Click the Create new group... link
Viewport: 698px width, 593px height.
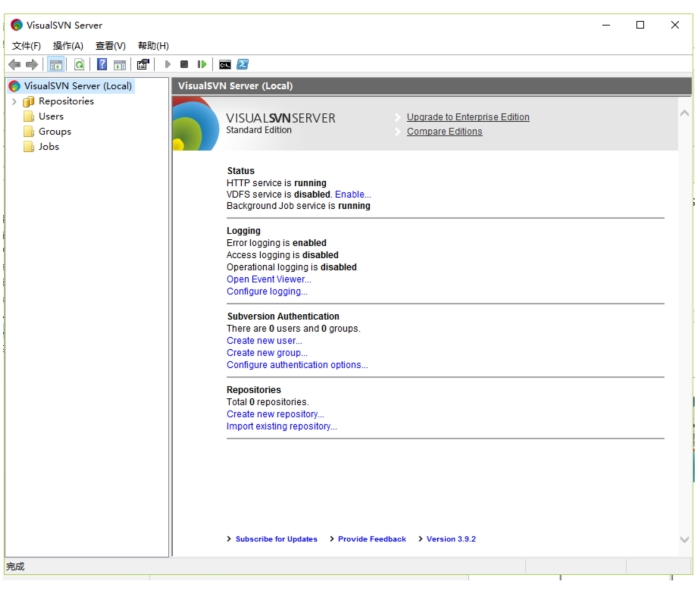click(x=267, y=353)
